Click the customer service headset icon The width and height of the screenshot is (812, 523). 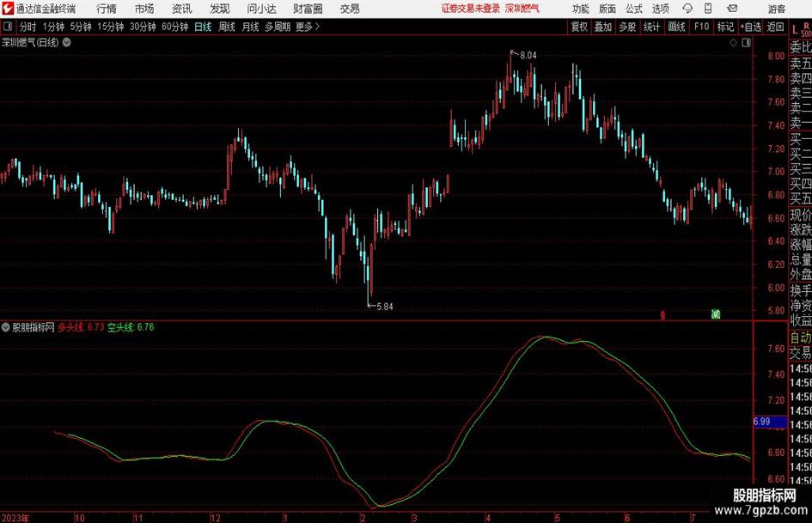[x=687, y=9]
